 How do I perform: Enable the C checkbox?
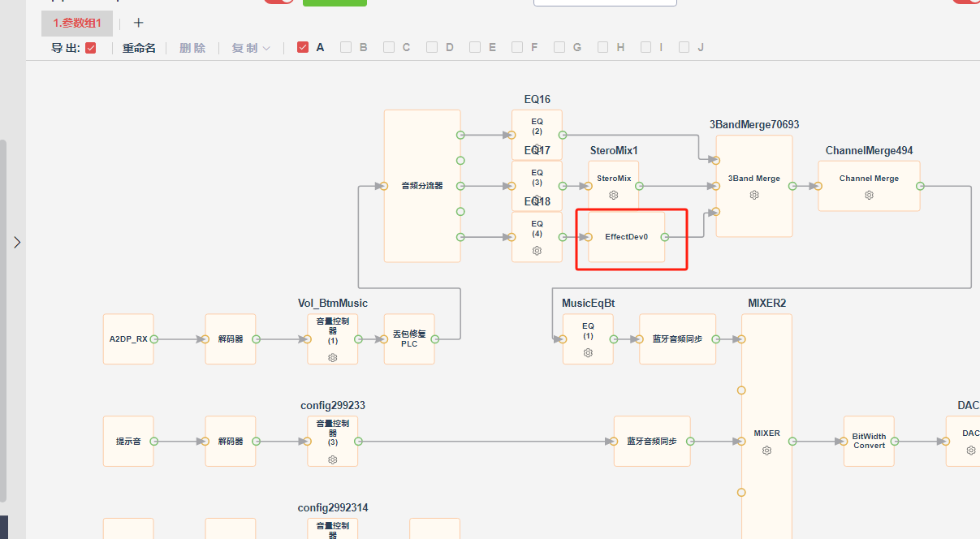(x=389, y=47)
